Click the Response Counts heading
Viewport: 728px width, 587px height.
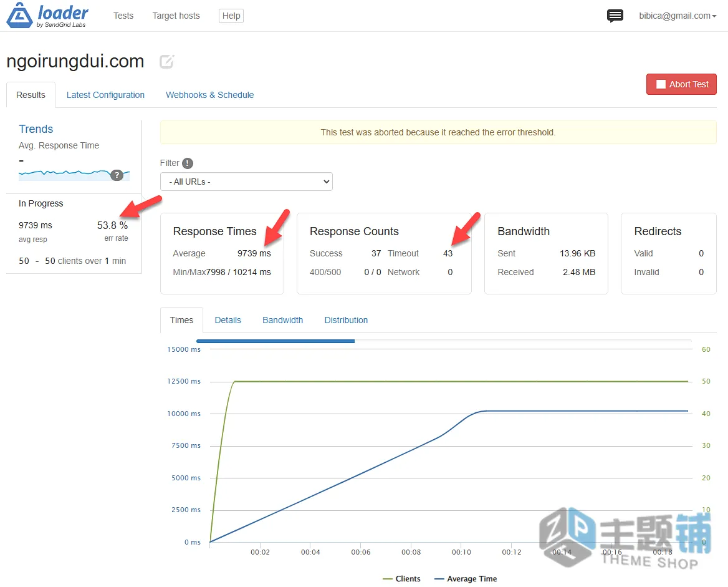point(354,231)
